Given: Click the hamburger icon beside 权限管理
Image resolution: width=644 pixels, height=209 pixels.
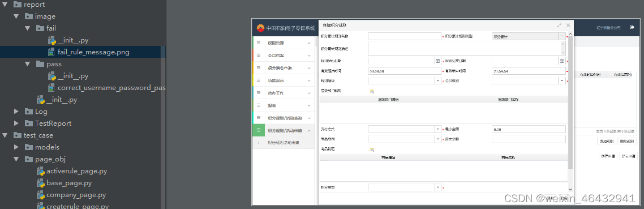Looking at the screenshot, I should click(259, 43).
